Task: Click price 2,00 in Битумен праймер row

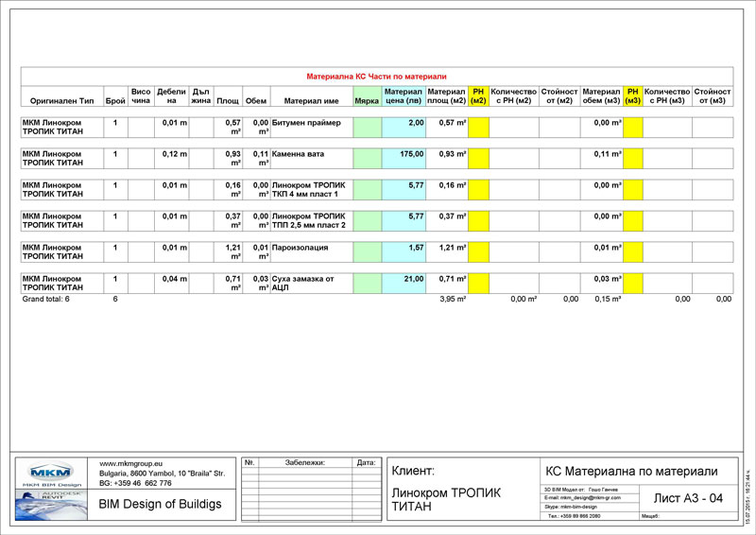Action: tap(416, 123)
